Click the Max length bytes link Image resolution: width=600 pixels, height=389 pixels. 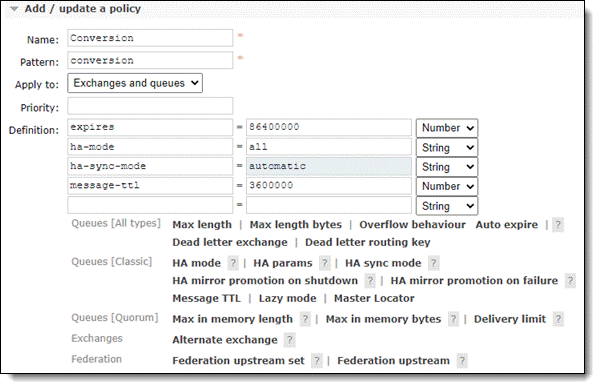click(x=295, y=225)
